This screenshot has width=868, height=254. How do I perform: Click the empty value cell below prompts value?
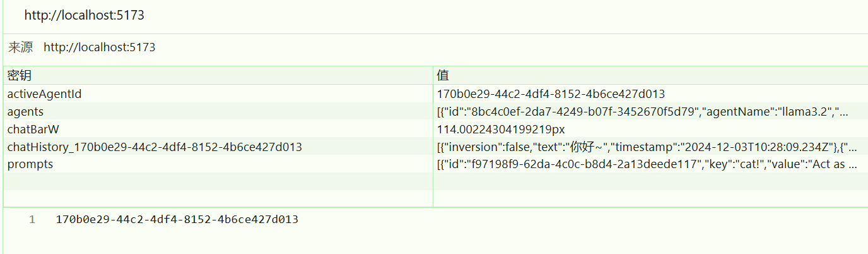coord(650,181)
